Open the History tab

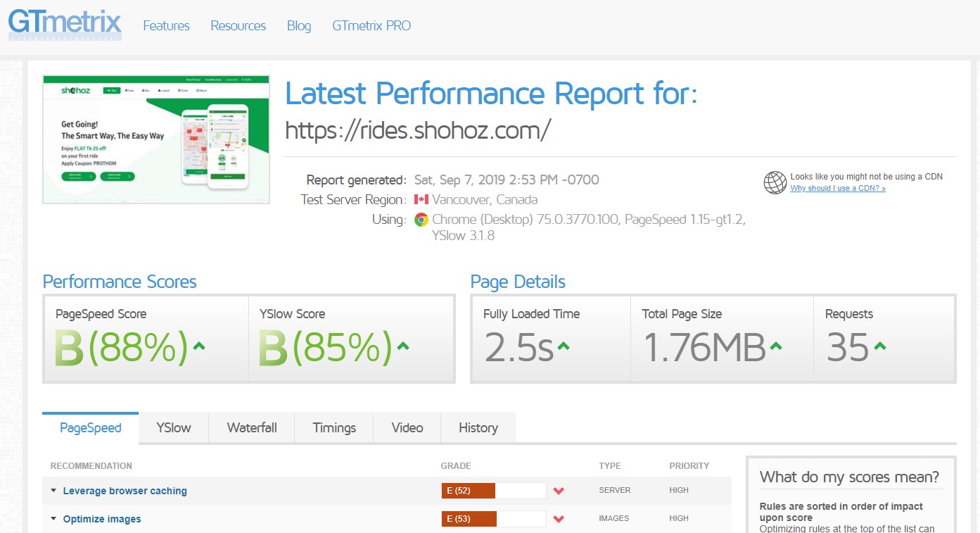(x=478, y=427)
